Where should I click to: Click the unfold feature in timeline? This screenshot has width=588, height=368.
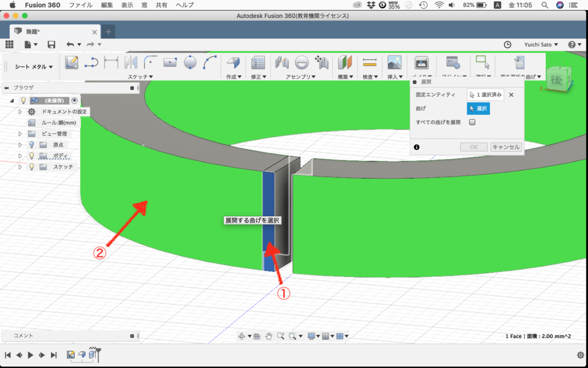point(92,354)
